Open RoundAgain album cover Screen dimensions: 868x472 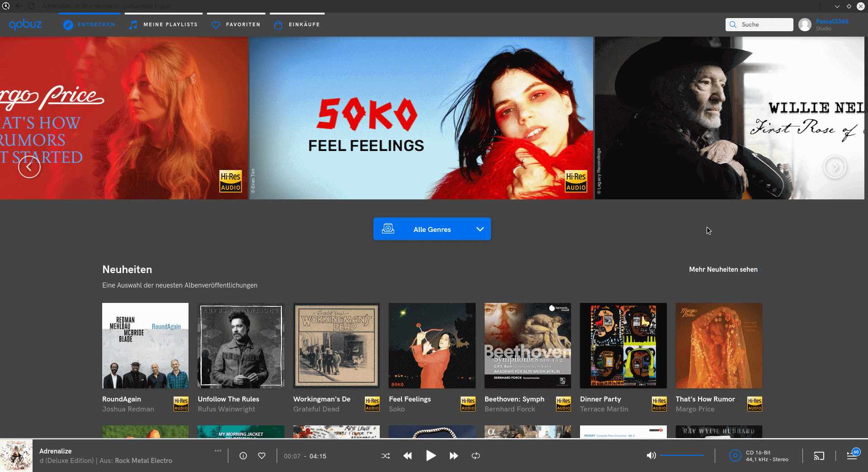(145, 345)
